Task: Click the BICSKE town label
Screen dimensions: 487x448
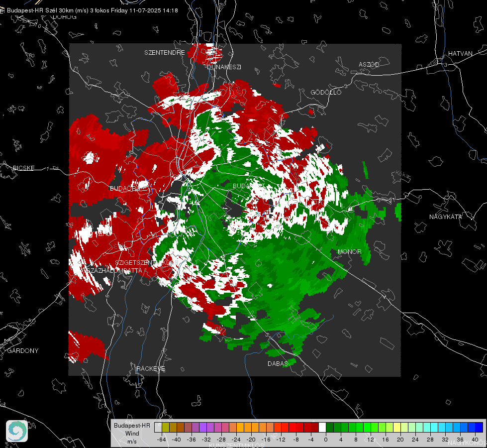Action: click(23, 168)
